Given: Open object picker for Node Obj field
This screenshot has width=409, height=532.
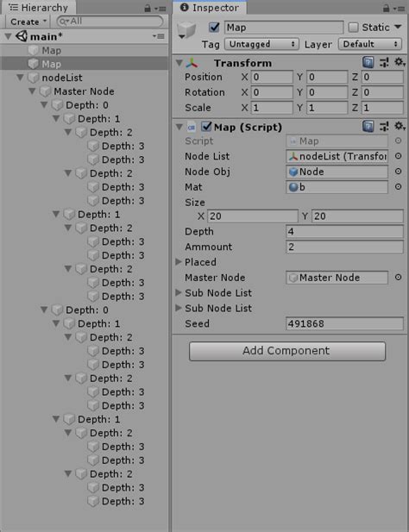Looking at the screenshot, I should [399, 171].
